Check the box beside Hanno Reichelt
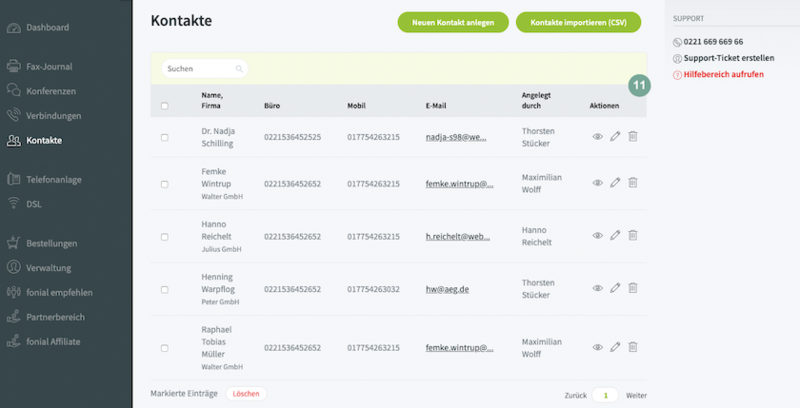 165,236
